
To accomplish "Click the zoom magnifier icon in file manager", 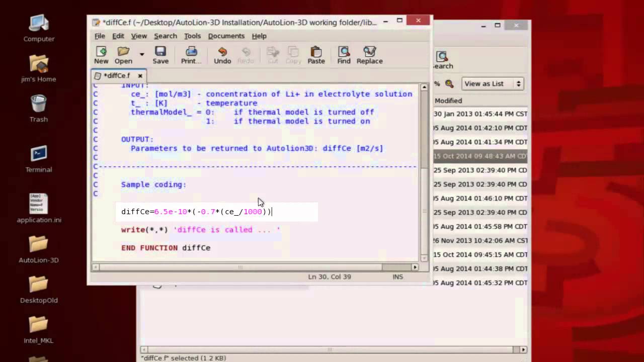I will [449, 84].
